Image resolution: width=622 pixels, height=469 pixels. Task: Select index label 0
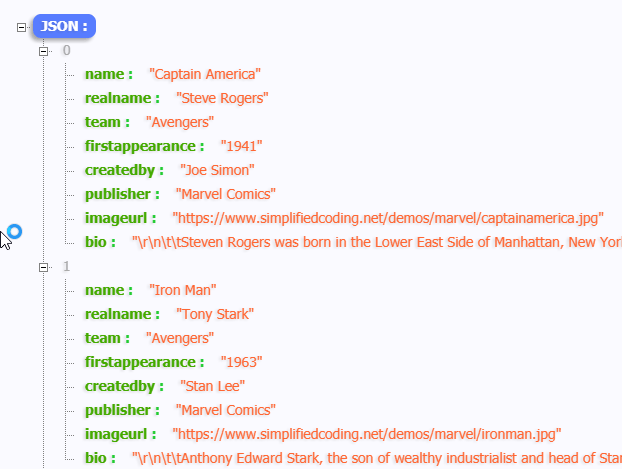click(x=66, y=50)
